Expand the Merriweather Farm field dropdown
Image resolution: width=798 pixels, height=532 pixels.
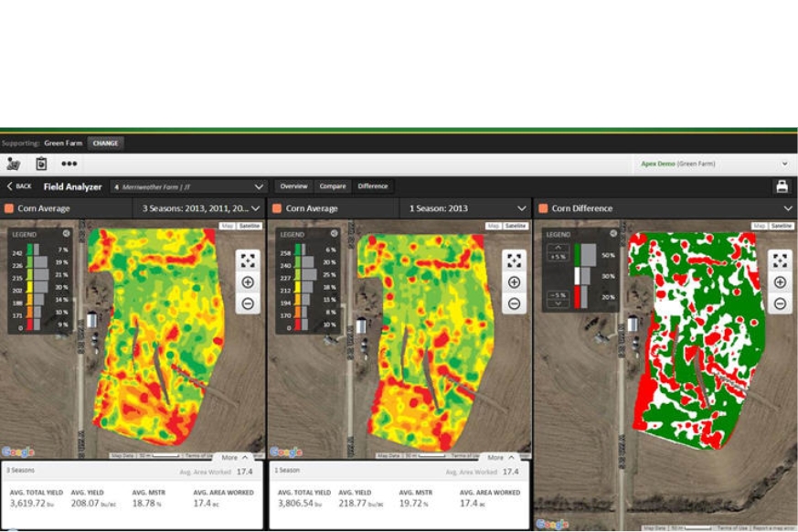pyautogui.click(x=259, y=186)
